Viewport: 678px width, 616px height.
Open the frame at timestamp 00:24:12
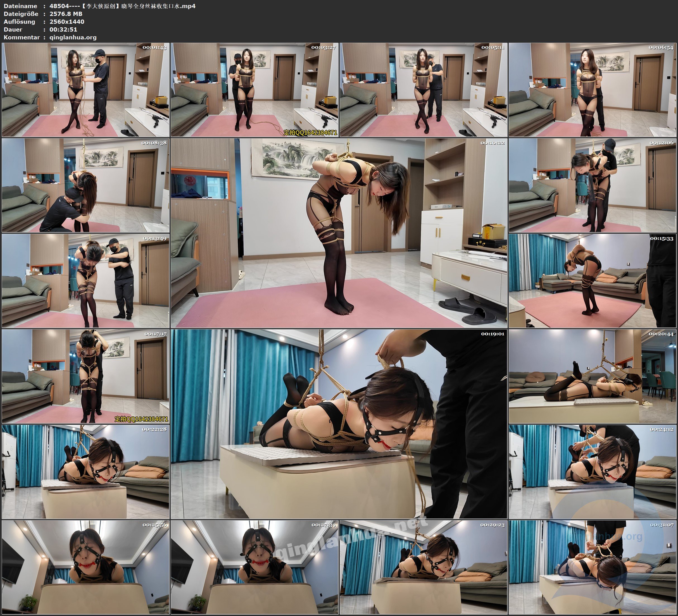pyautogui.click(x=592, y=472)
